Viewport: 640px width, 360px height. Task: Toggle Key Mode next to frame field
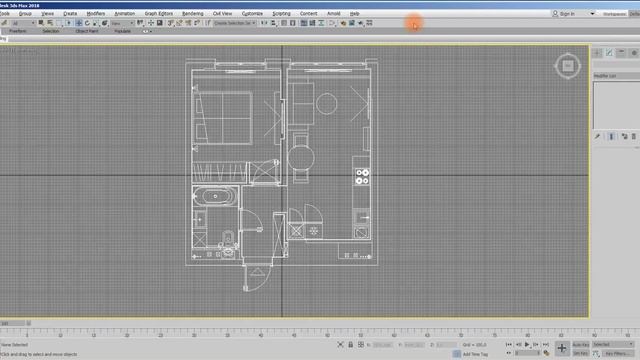click(x=509, y=353)
